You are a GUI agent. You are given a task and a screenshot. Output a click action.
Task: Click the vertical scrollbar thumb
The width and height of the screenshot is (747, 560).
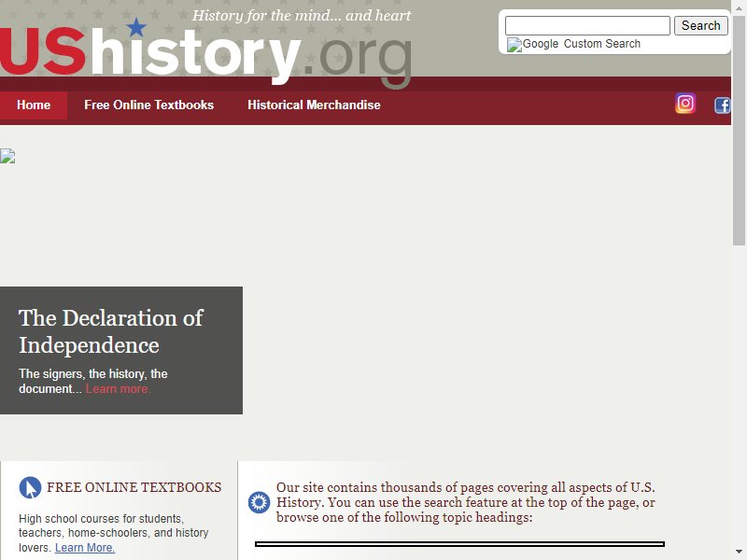point(739,131)
